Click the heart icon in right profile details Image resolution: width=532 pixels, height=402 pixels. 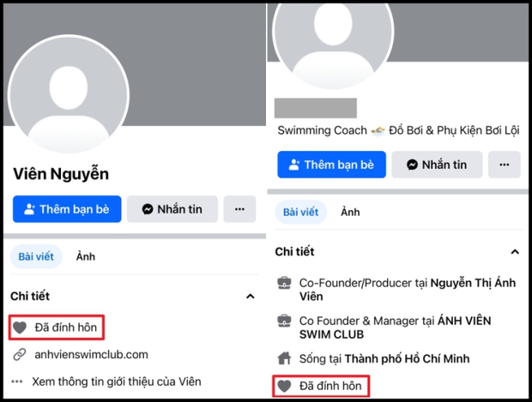point(283,387)
